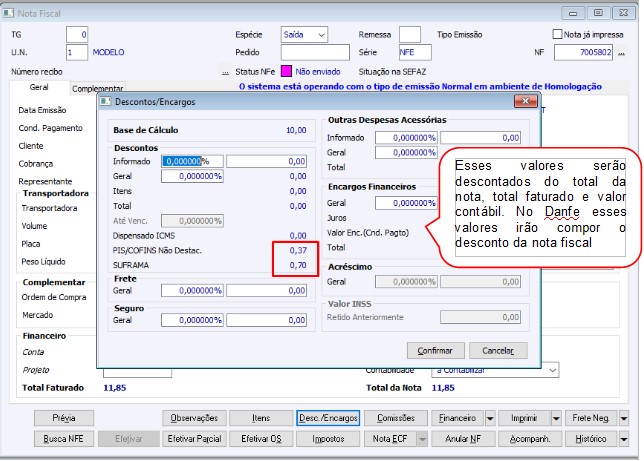
Task: Focus Encargos Financeiros Geral percentage field
Action: [x=406, y=203]
